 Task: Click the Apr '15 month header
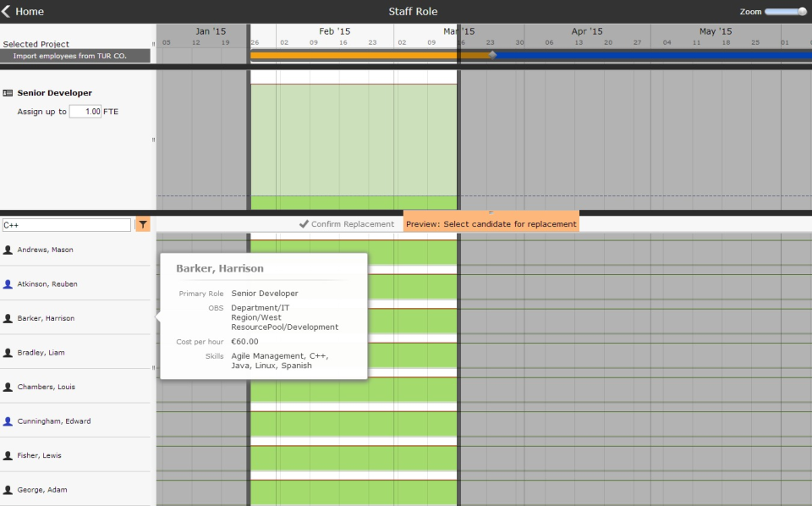pos(587,30)
